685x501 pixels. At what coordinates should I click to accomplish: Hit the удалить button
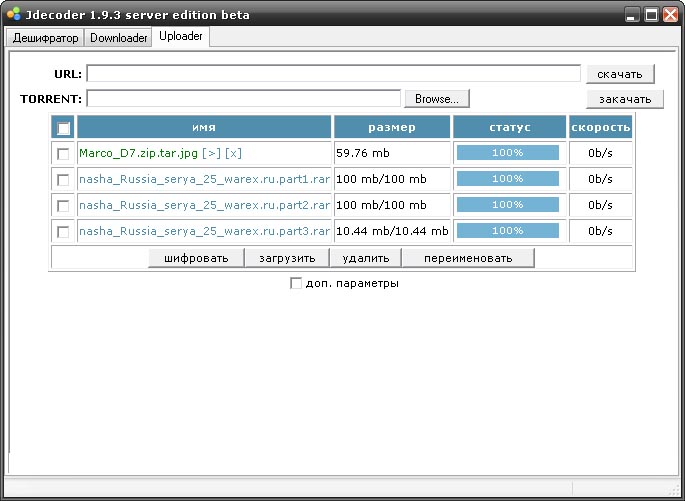(x=365, y=258)
